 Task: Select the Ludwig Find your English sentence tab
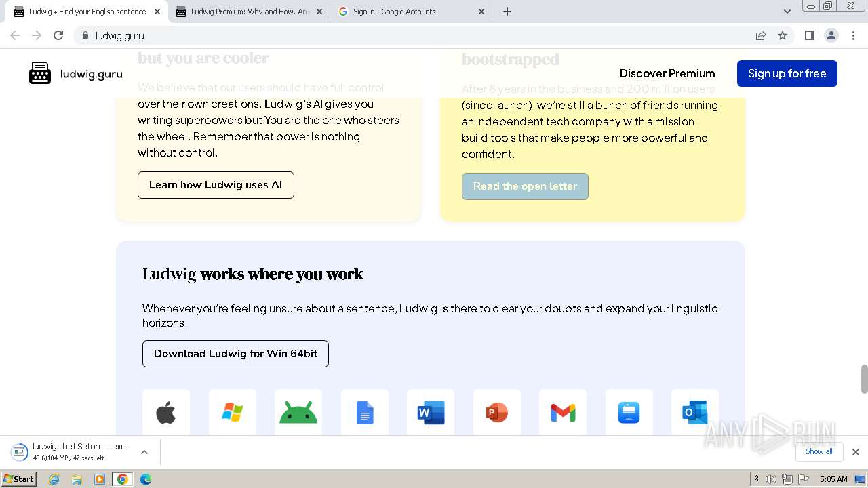pyautogui.click(x=87, y=12)
